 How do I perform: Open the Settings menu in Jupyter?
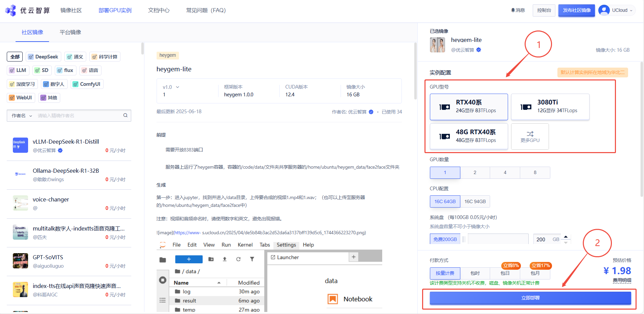point(286,245)
